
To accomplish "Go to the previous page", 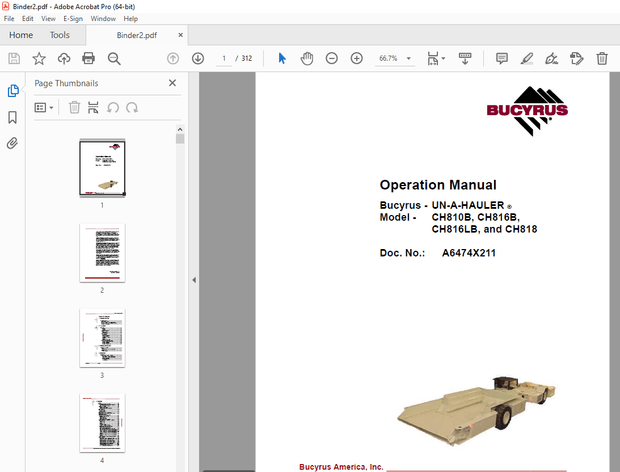I will [173, 59].
